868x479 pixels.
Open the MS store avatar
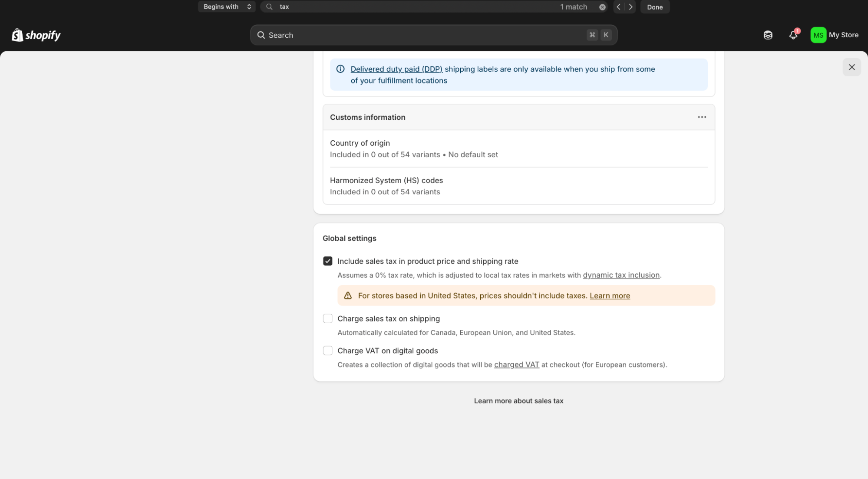point(818,35)
